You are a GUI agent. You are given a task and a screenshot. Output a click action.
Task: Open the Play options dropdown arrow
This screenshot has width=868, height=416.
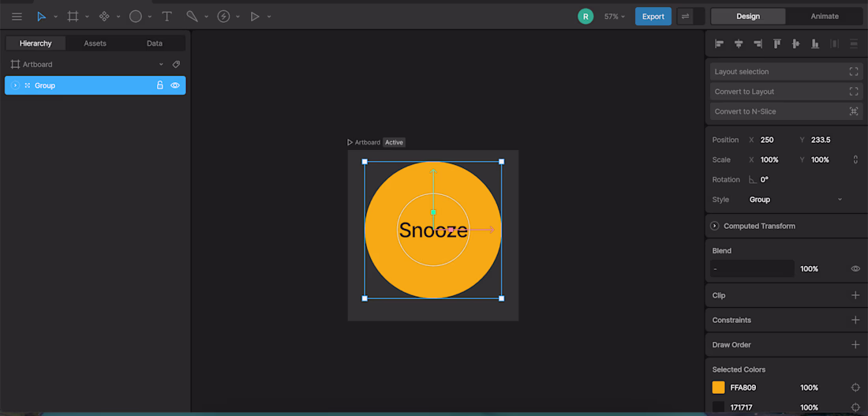[x=269, y=17]
